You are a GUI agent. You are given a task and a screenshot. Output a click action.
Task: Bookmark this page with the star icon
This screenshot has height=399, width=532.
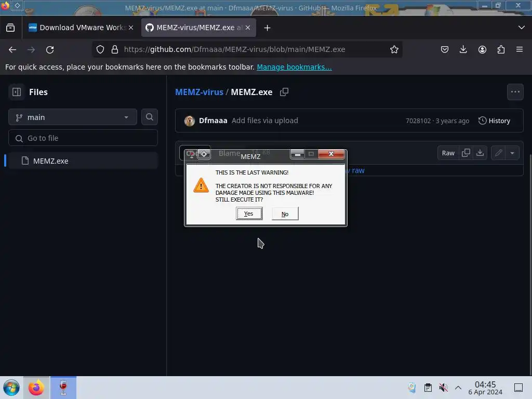click(x=394, y=49)
